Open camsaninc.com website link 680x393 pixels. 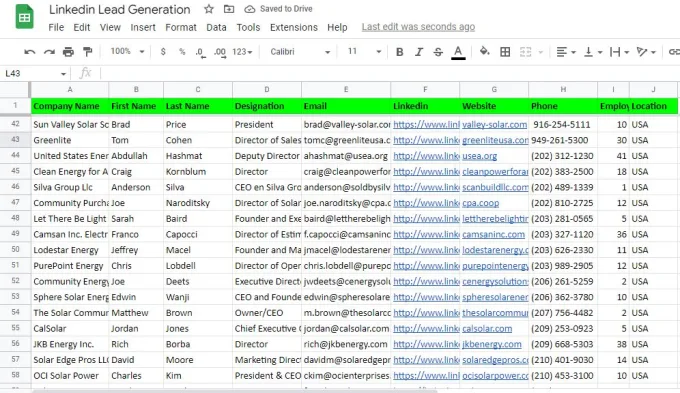pos(493,235)
